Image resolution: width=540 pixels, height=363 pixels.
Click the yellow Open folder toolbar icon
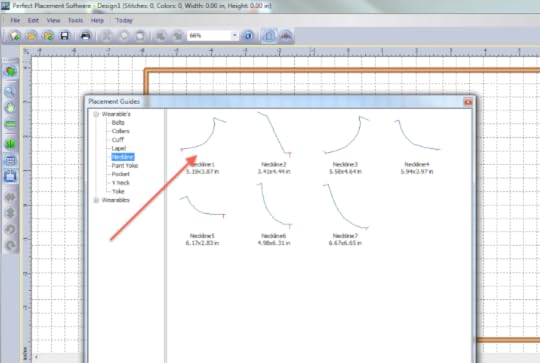point(31,35)
